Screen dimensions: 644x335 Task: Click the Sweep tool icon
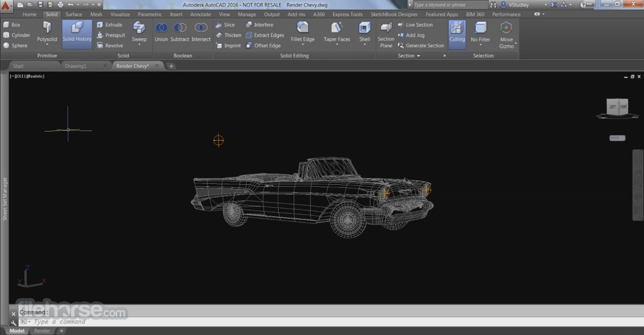pos(139,28)
